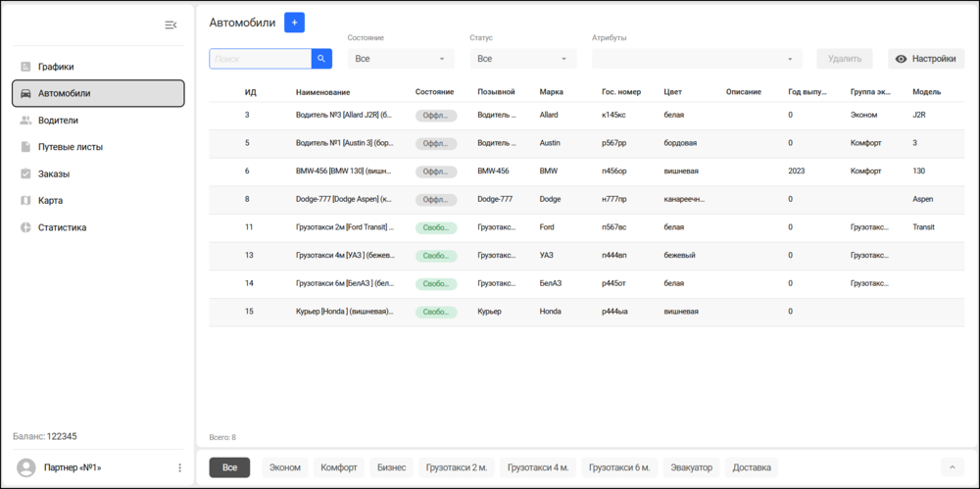980x489 pixels.
Task: Filter by Комфорт group at bottom
Action: (x=339, y=467)
